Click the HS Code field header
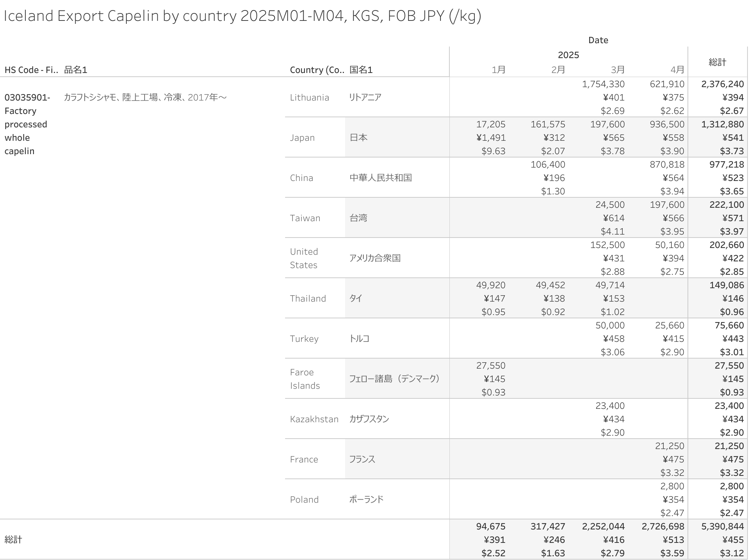 (31, 70)
